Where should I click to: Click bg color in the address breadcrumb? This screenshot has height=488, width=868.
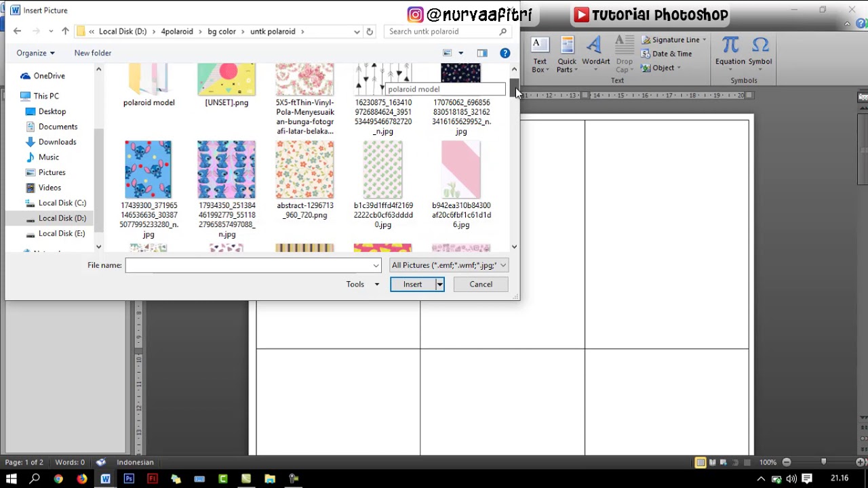point(221,31)
